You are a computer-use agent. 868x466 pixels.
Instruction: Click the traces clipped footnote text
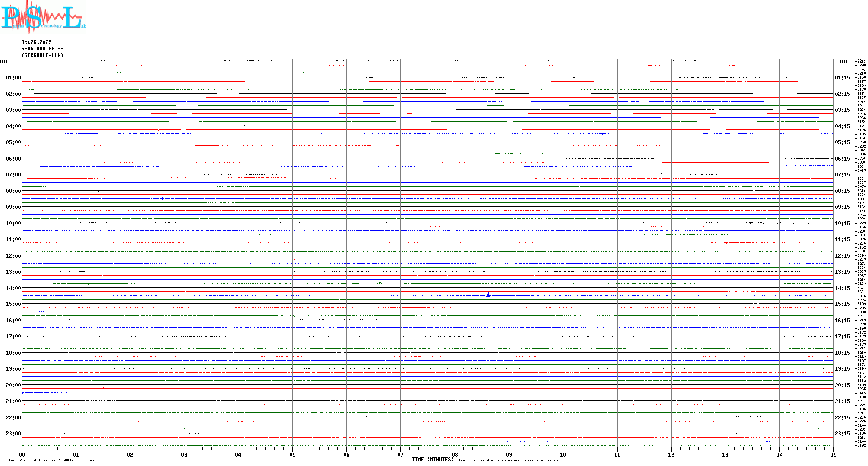[x=512, y=460]
